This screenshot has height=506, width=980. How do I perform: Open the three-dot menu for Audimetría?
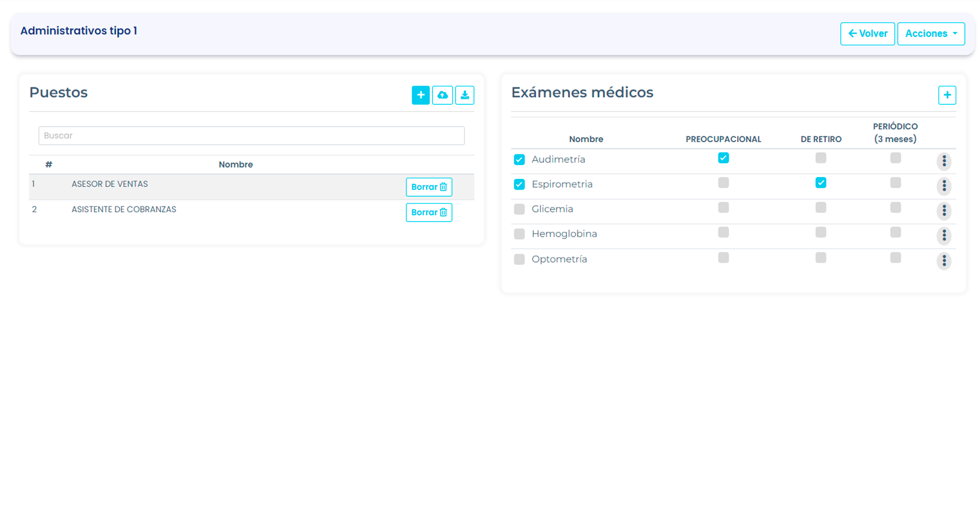pos(944,161)
